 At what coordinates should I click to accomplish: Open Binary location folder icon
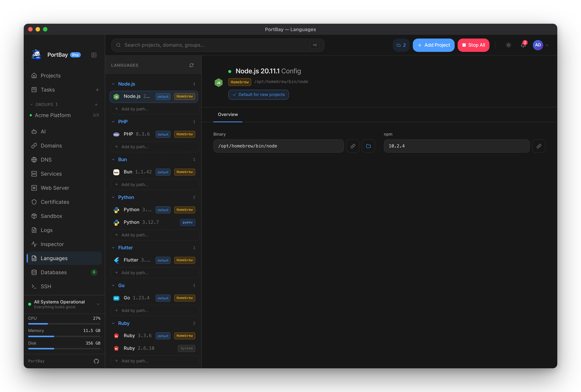(x=368, y=146)
